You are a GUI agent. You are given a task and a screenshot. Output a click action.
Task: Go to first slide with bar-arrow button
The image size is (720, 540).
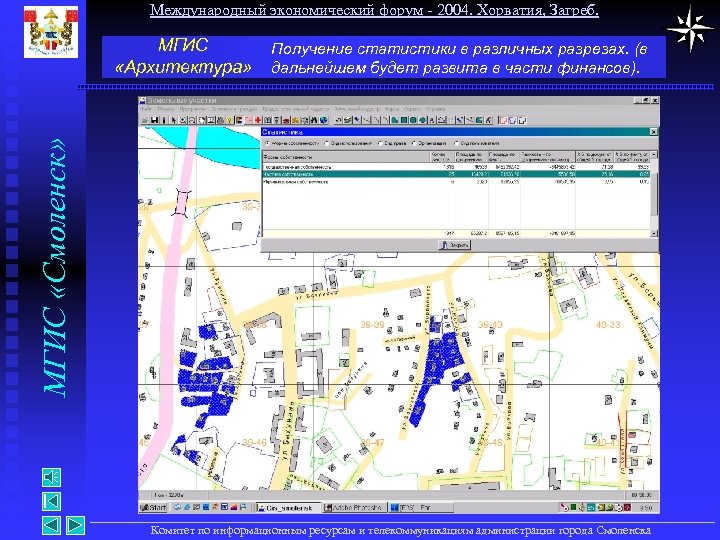(x=51, y=501)
